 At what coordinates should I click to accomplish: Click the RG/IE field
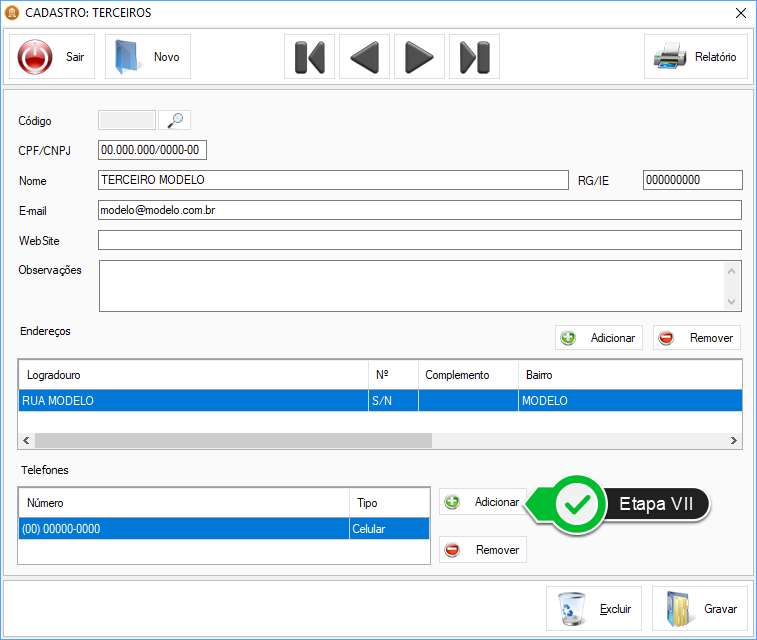[693, 180]
